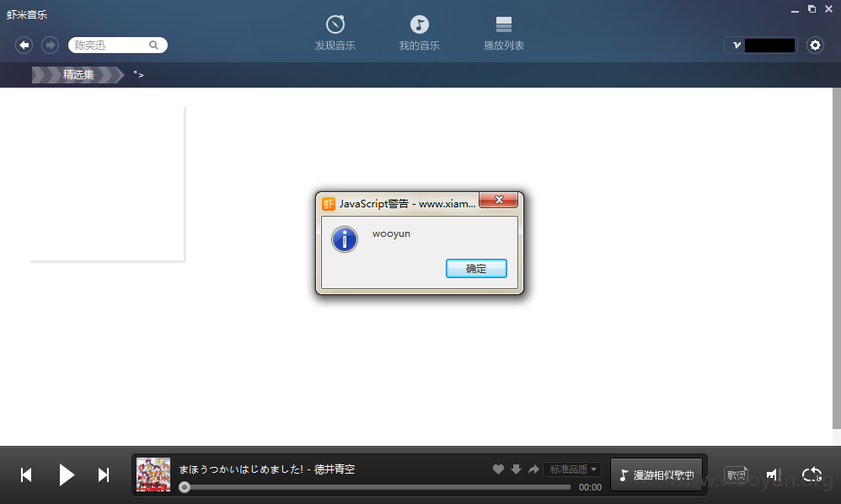Click the search magnifier icon
Viewport: 841px width, 504px height.
click(153, 45)
